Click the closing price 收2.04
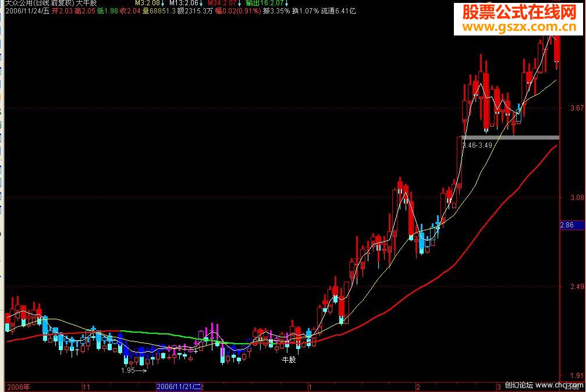586x392 pixels. 130,11
